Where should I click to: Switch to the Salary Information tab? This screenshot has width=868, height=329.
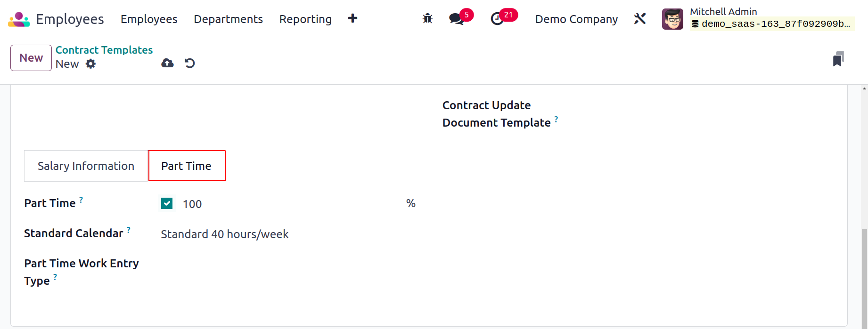click(86, 166)
